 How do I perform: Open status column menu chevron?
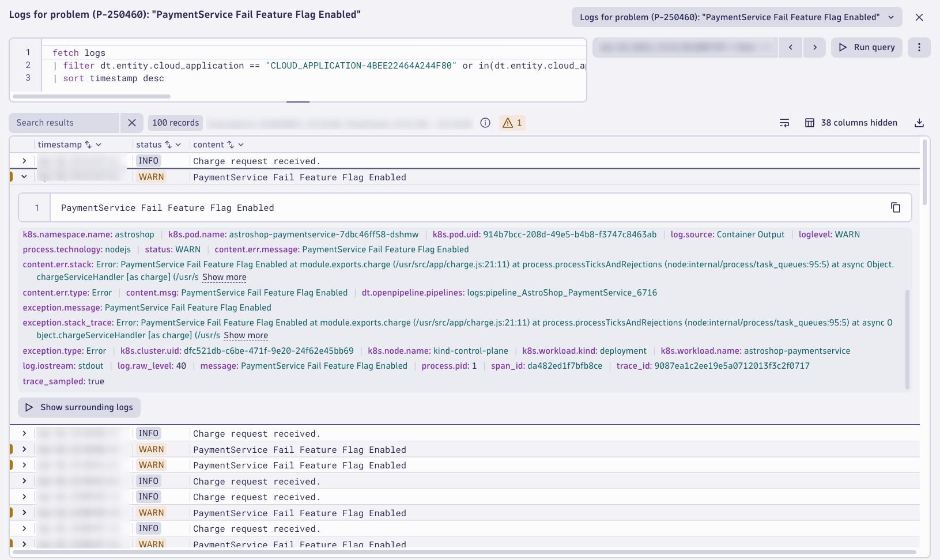coord(179,145)
